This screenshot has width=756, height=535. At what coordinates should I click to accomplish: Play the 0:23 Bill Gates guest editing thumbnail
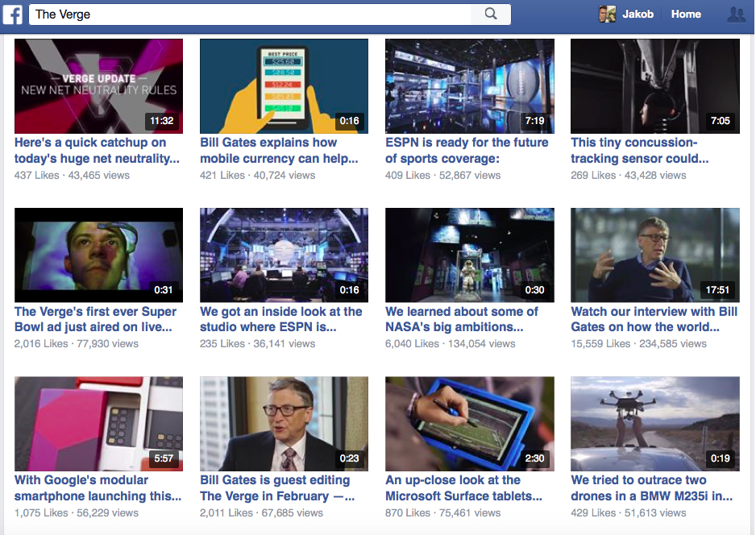coord(284,424)
